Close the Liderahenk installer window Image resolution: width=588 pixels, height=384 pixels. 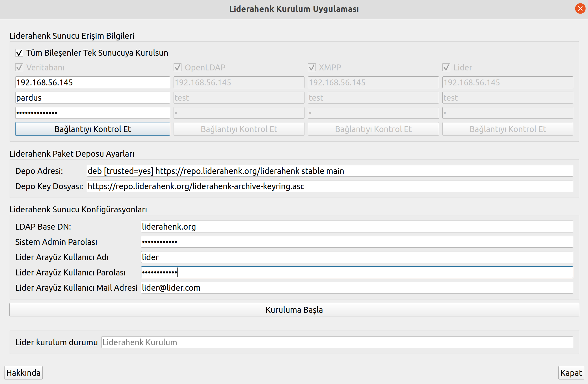click(580, 8)
